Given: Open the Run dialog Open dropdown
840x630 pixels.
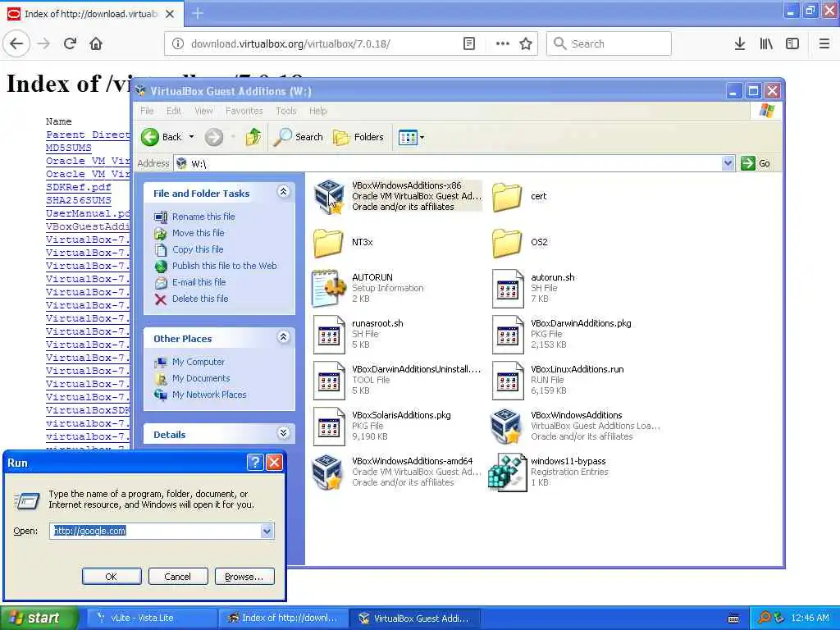Looking at the screenshot, I should 267,531.
